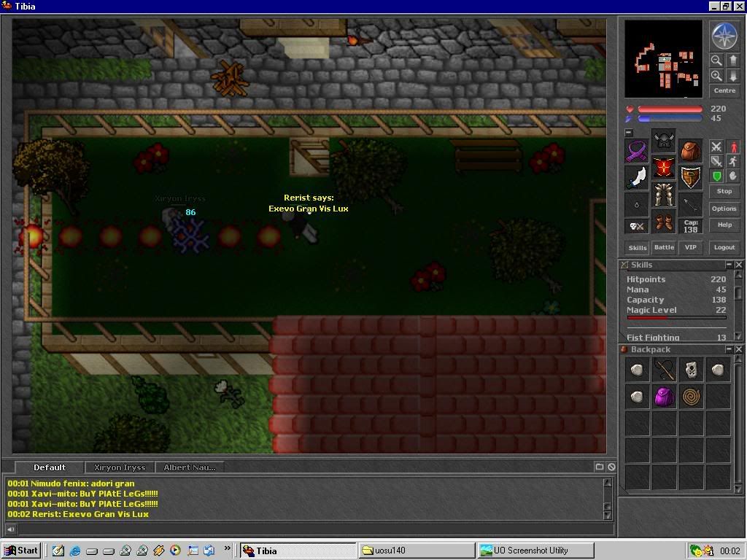The image size is (747, 560).
Task: Select the leather boots slot
Action: 664,222
